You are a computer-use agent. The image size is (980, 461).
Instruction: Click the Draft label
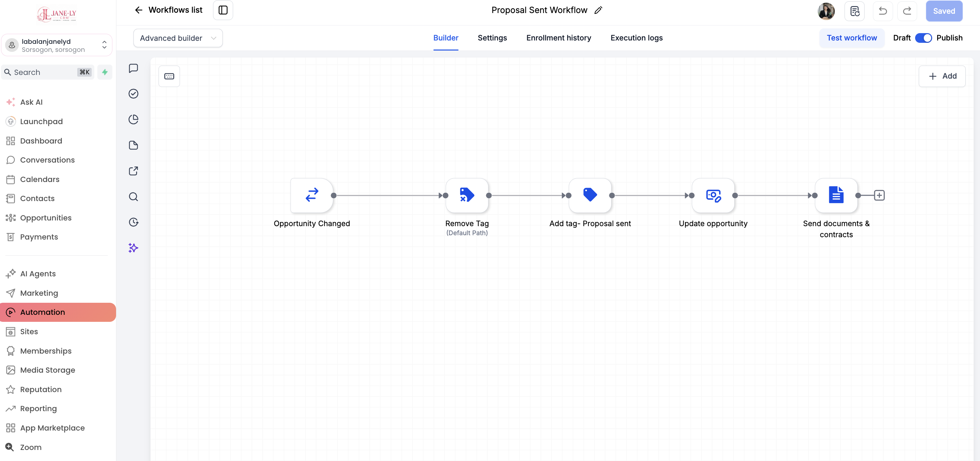click(x=901, y=38)
